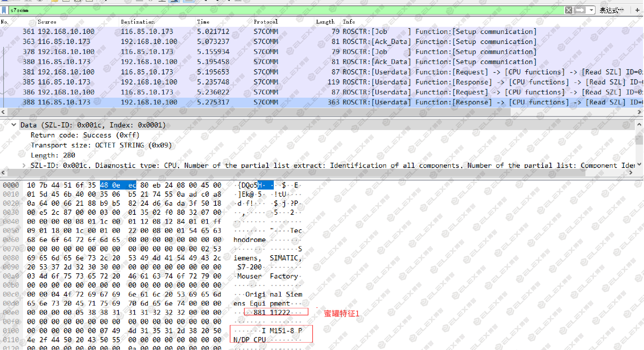
Task: Add a filter button with plus icon
Action: [637, 10]
